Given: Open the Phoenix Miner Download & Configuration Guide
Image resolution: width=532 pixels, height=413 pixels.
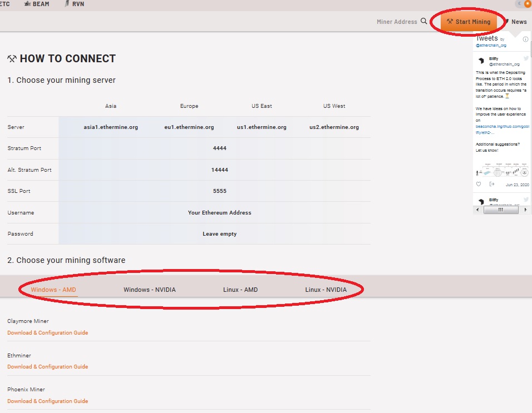Looking at the screenshot, I should (x=48, y=401).
